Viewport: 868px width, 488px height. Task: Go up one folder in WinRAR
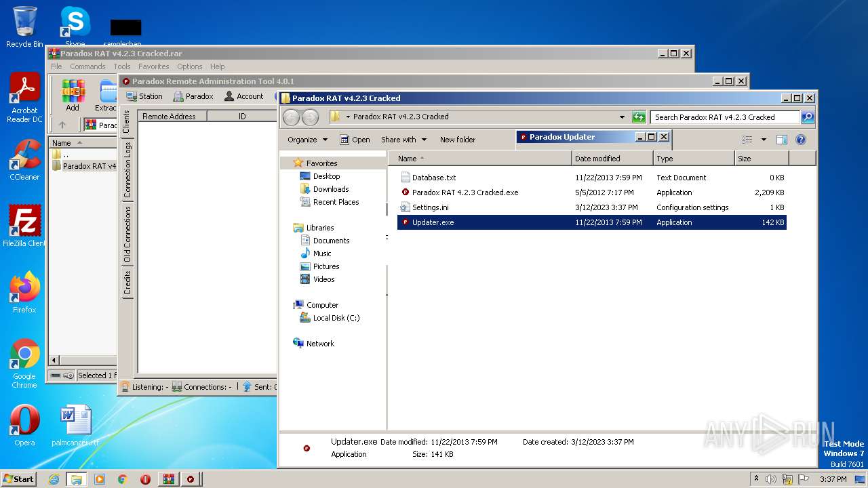point(62,125)
